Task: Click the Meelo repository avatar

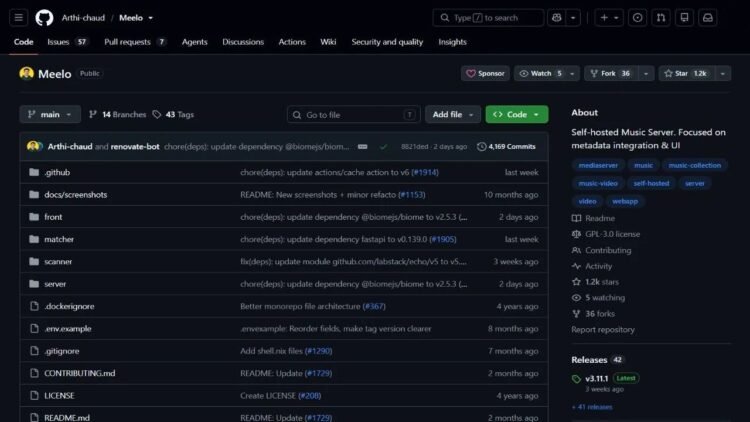Action: coord(26,73)
